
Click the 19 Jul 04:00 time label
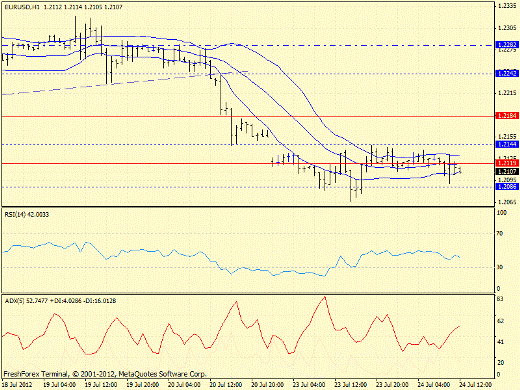(x=59, y=385)
